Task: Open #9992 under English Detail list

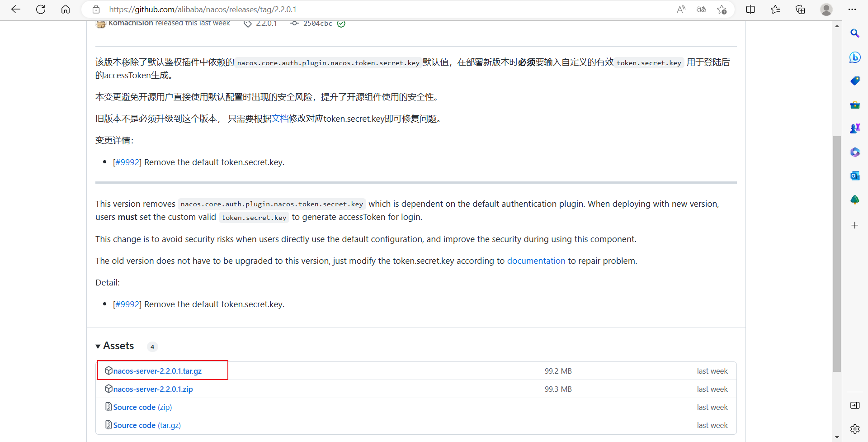Action: 127,304
